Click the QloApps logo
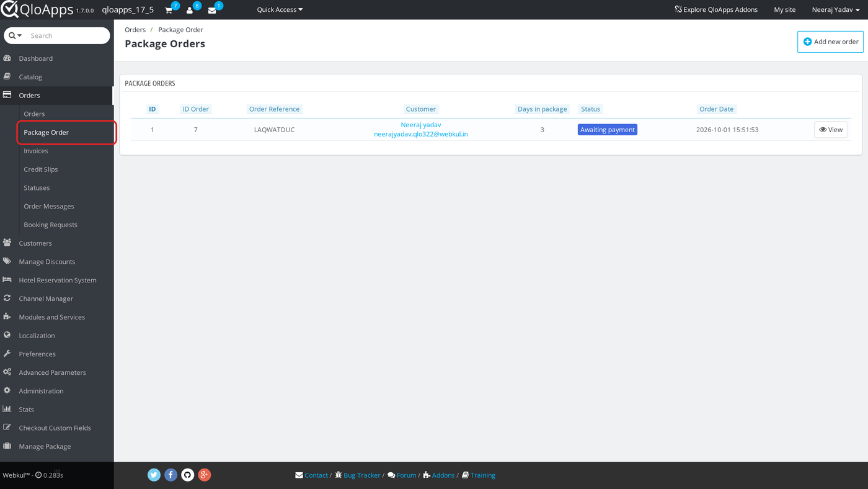Viewport: 868px width, 489px height. pyautogui.click(x=37, y=9)
